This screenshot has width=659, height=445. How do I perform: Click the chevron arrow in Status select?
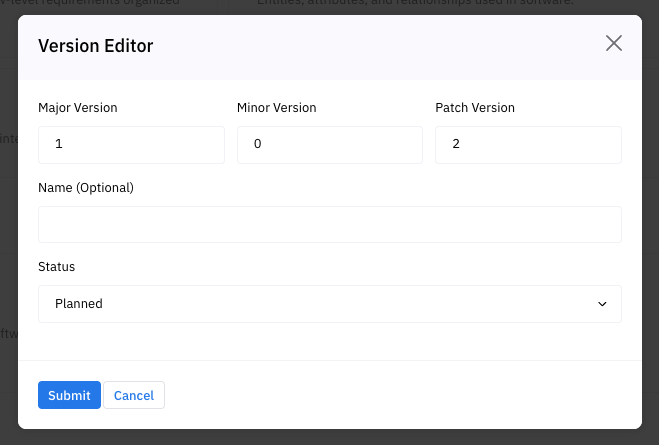click(x=602, y=304)
